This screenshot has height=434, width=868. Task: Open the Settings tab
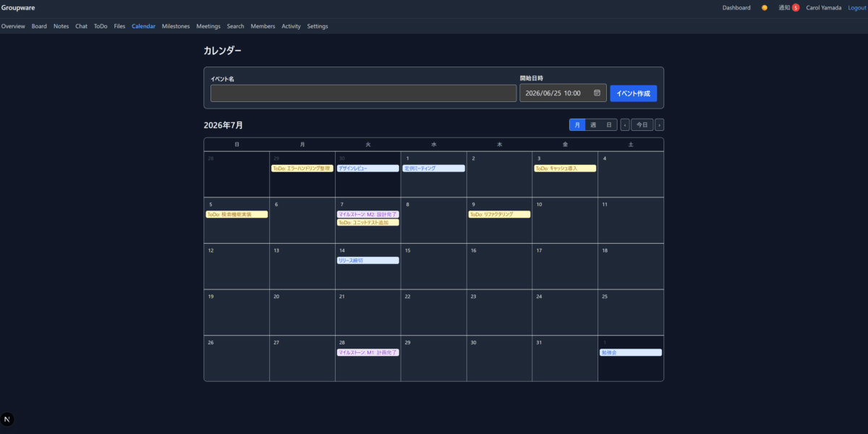(x=317, y=26)
